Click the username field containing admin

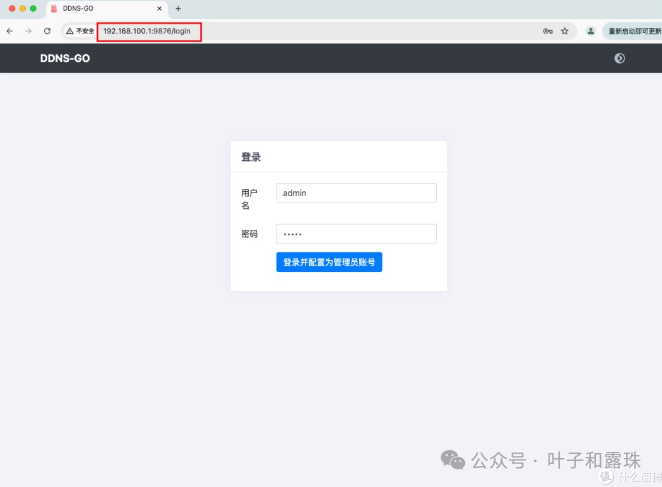(356, 193)
